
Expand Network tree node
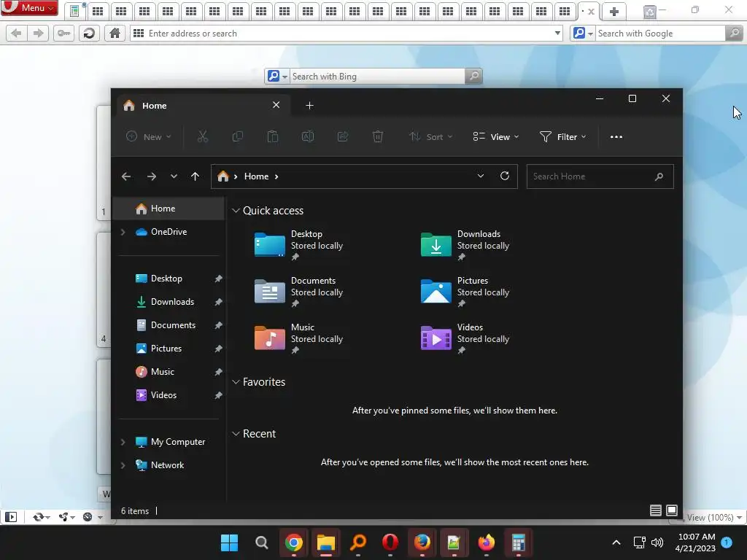point(123,465)
